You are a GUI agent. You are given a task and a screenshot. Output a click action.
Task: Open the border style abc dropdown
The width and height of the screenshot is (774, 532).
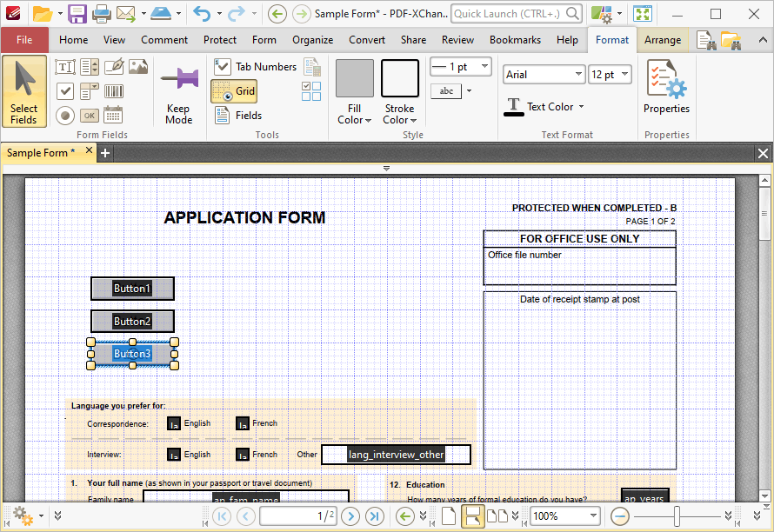coord(469,90)
